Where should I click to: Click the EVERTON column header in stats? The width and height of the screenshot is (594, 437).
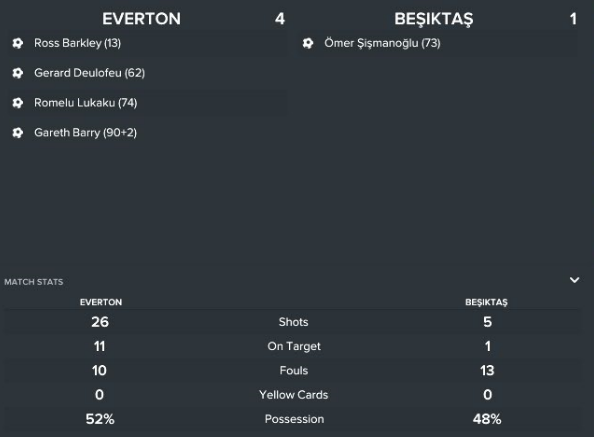tap(101, 302)
